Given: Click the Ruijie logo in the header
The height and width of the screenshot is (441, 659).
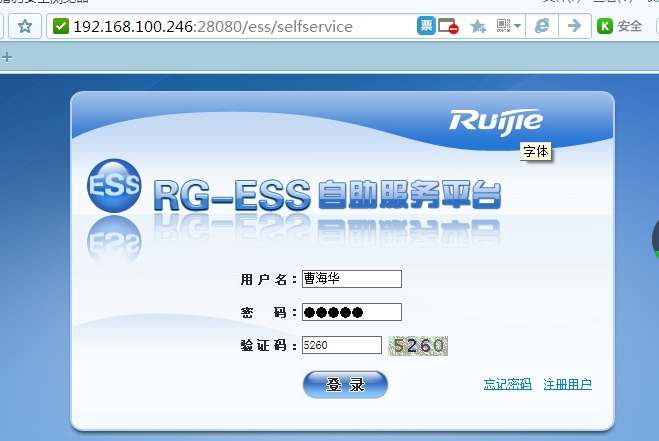Looking at the screenshot, I should pos(496,122).
